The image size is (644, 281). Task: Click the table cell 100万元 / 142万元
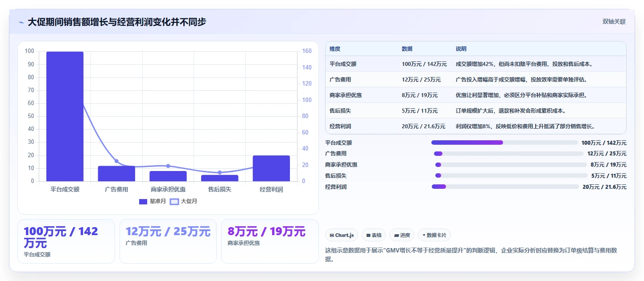pos(424,64)
